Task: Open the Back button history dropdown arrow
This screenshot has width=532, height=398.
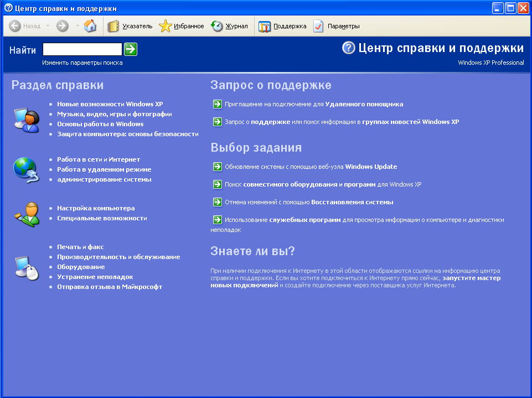Action: pos(48,26)
